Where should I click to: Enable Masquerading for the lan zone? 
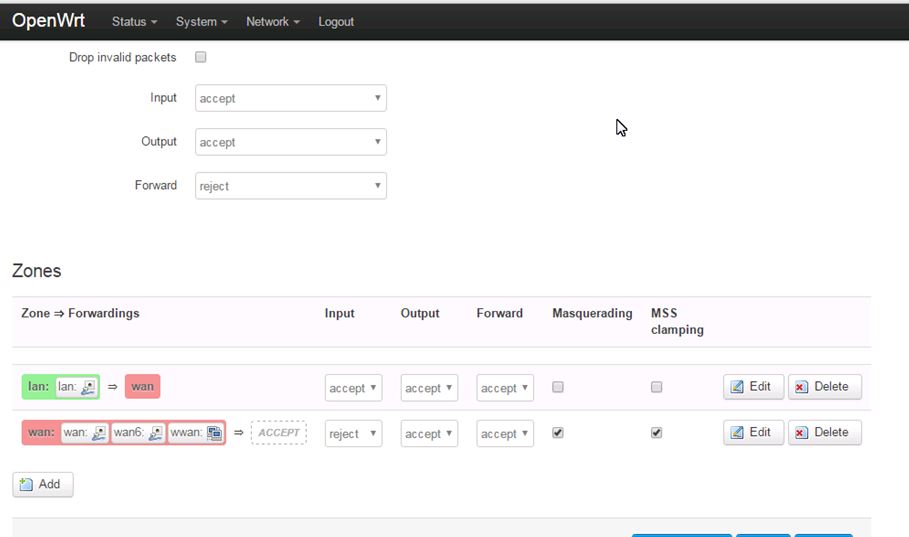(558, 387)
